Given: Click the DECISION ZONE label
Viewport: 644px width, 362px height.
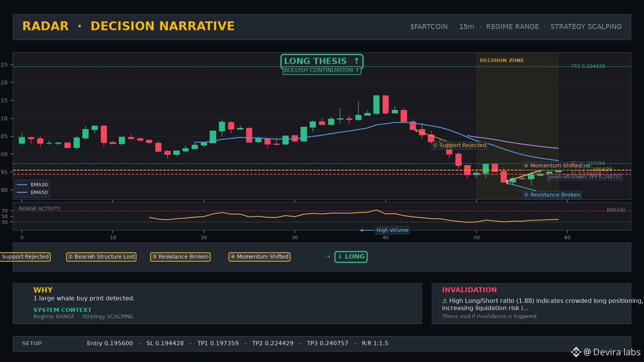Looking at the screenshot, I should point(502,61).
